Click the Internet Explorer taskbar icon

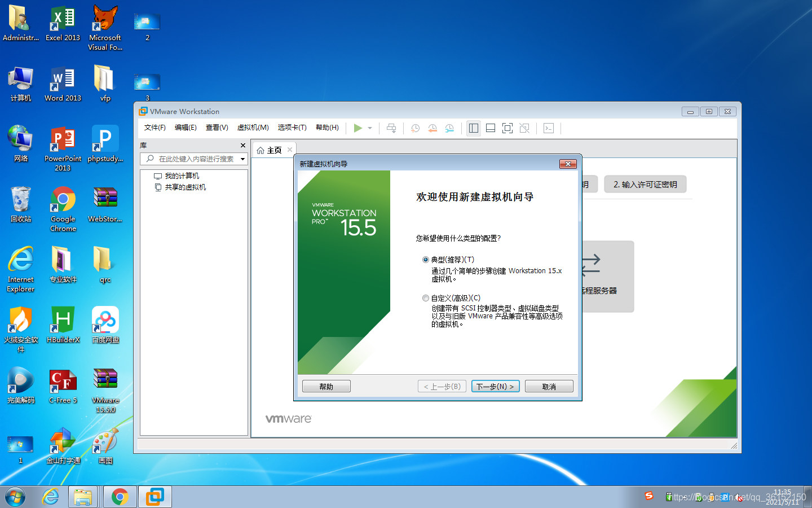pos(50,497)
